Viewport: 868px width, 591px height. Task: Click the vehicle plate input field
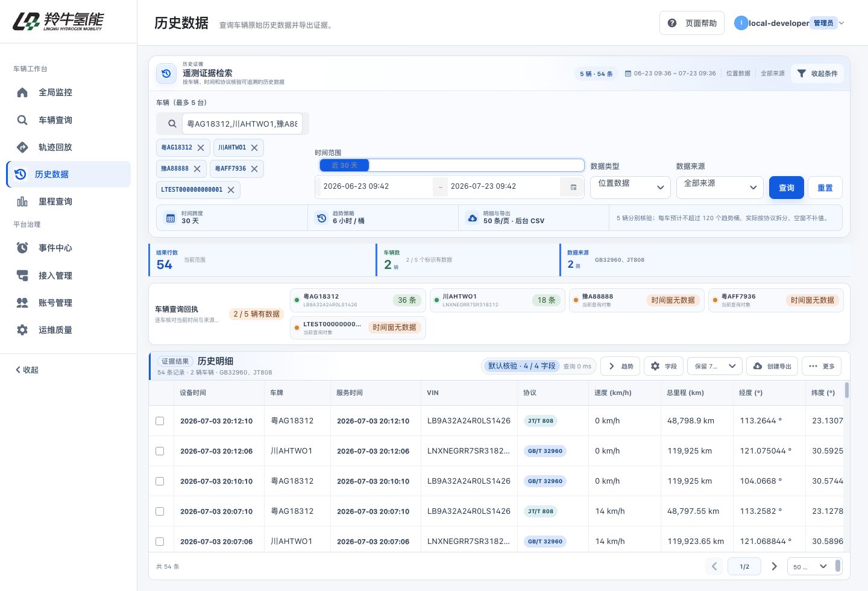(x=242, y=124)
